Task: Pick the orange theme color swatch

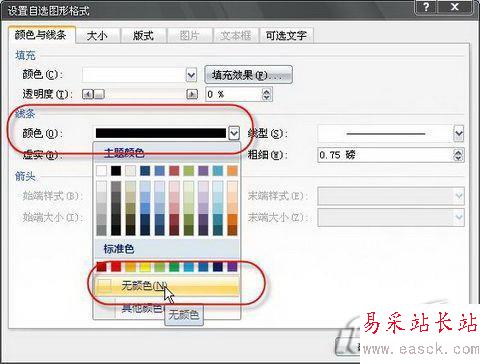Action: point(232,171)
